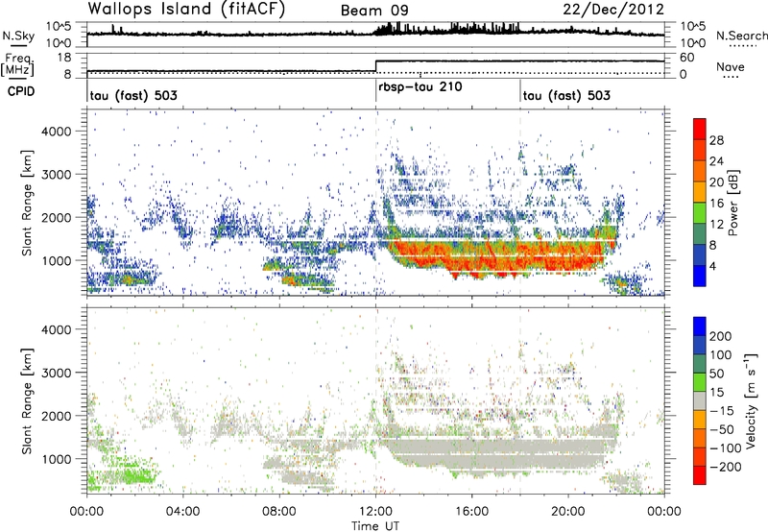Select the 24 tick on Power colorbar

pyautogui.click(x=716, y=161)
